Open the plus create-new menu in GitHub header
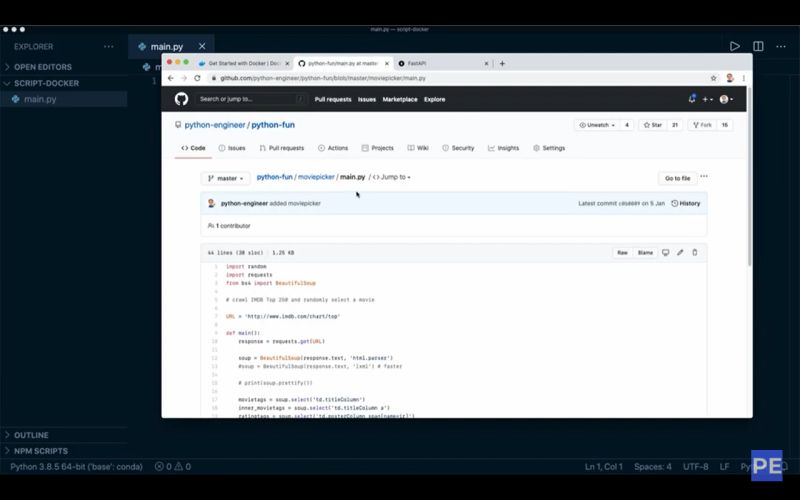Screen dimensions: 800x500 (x=708, y=99)
